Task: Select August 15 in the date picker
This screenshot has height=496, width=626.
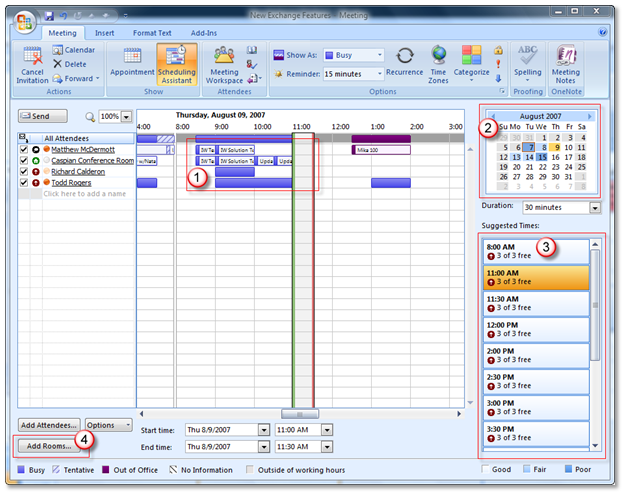Action: 542,157
